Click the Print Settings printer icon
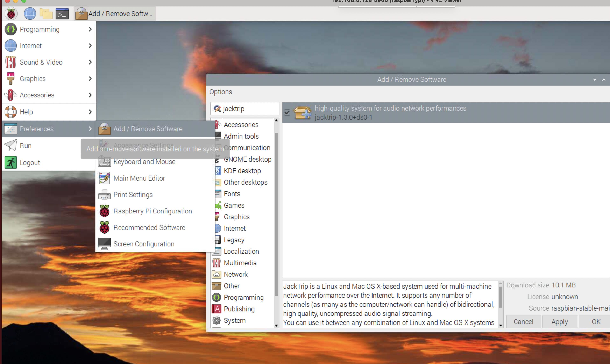The width and height of the screenshot is (610, 364). (x=104, y=195)
